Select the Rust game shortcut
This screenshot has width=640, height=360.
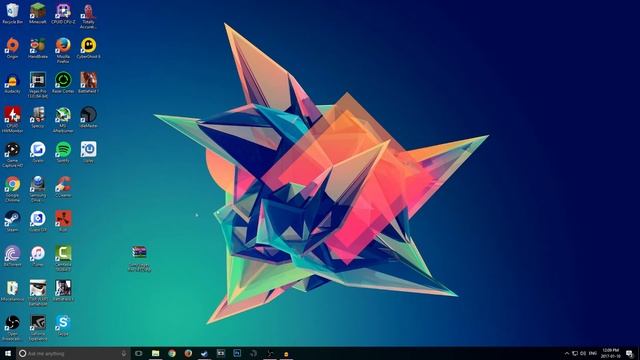click(63, 222)
